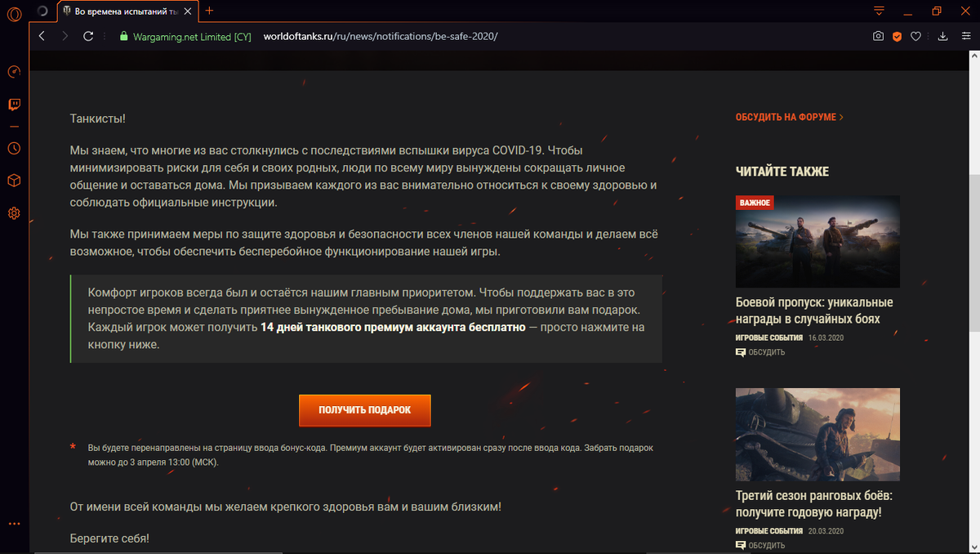Click bold text 14 дней танкового премиум аккаунта

(x=393, y=327)
